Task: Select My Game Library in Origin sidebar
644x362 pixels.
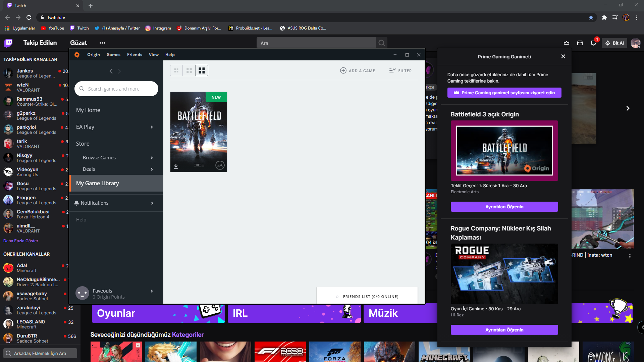Action: (116, 183)
